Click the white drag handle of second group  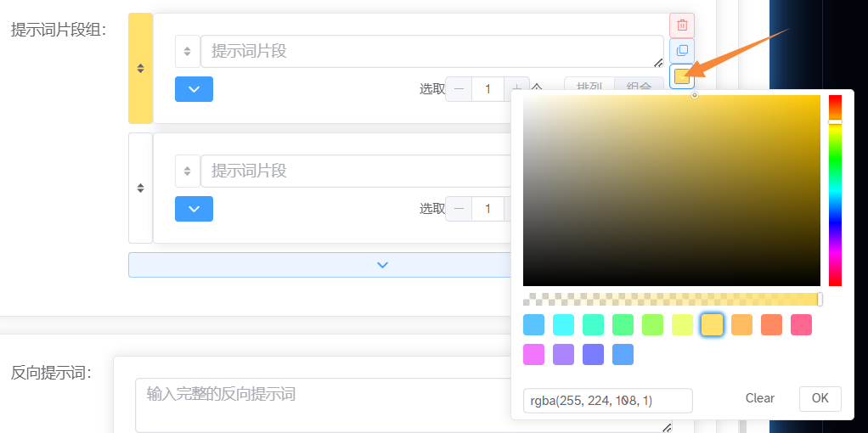[x=140, y=188]
